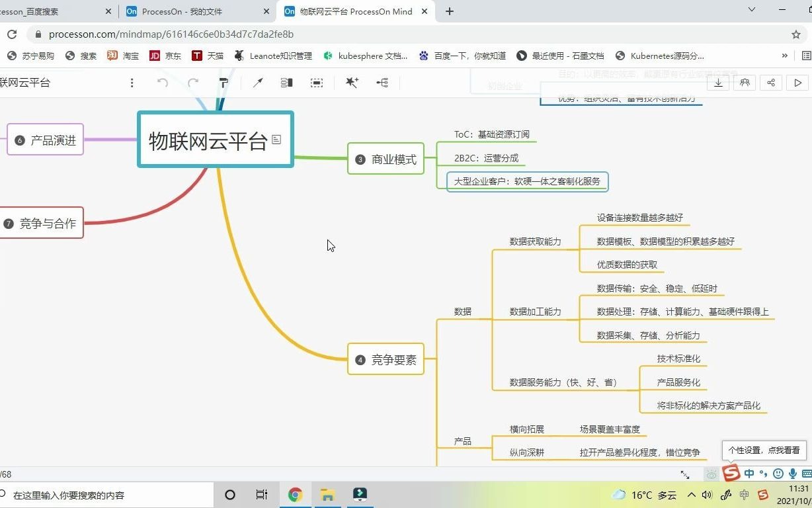Click the "个性设置，点我看看" popup button
The width and height of the screenshot is (812, 508).
pyautogui.click(x=764, y=450)
